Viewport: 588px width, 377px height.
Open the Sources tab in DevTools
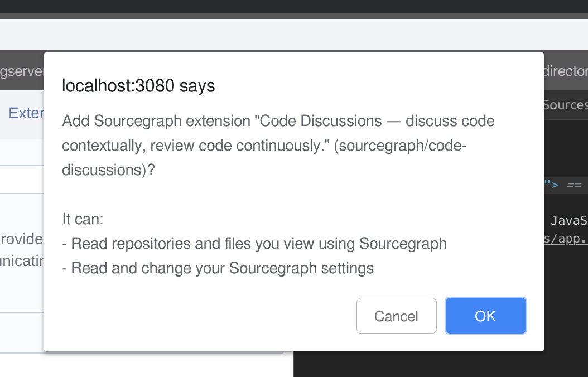tap(566, 105)
